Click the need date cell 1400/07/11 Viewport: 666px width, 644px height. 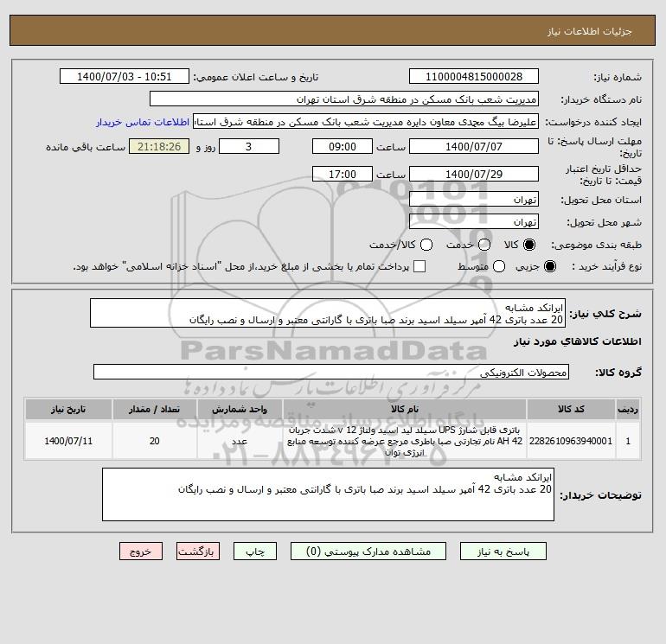pos(68,441)
